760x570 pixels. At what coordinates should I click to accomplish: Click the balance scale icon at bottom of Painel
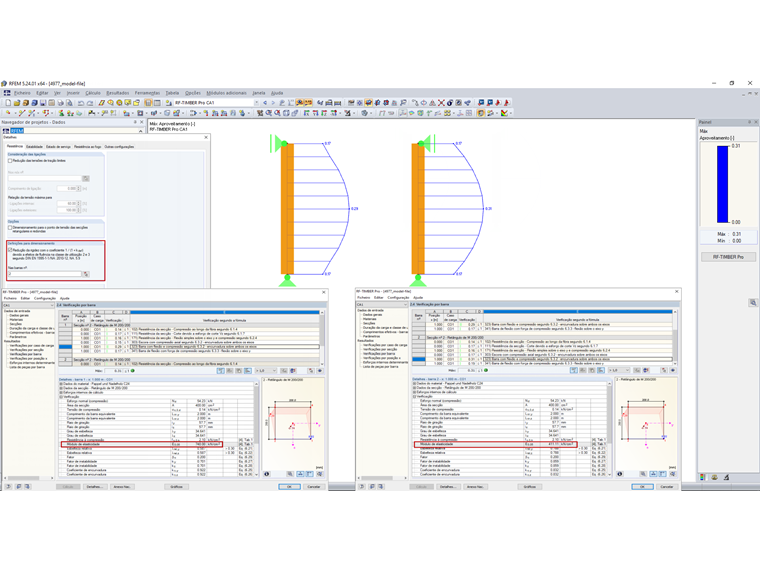pyautogui.click(x=714, y=477)
